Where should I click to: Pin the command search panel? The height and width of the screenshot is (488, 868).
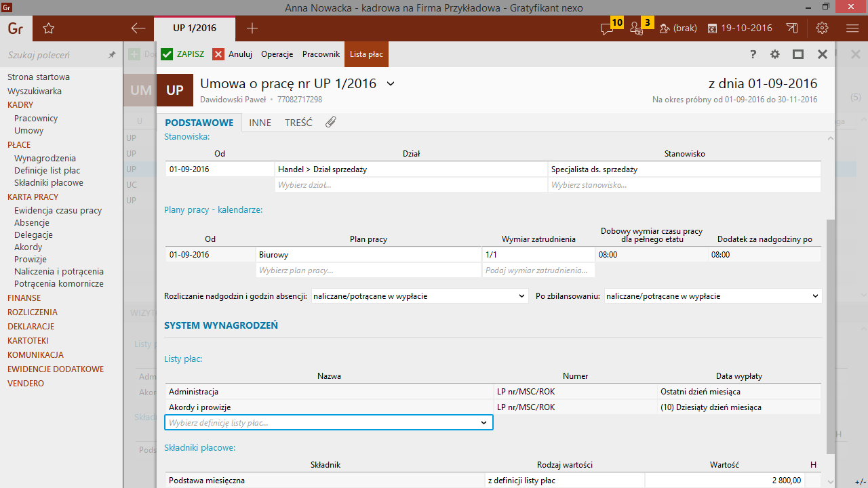point(112,55)
